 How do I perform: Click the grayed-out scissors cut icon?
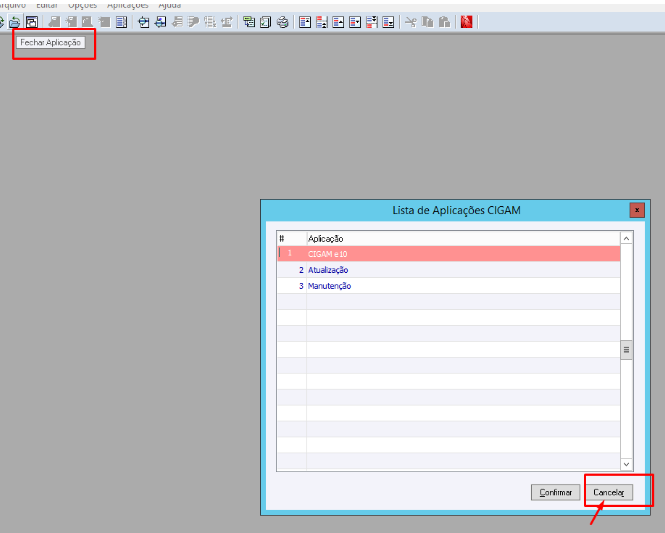click(x=411, y=22)
